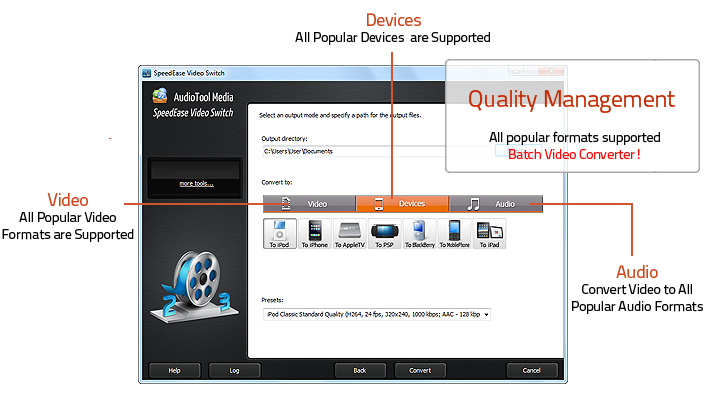Open the Presets dropdown list
Image resolution: width=706 pixels, height=395 pixels.
click(376, 314)
